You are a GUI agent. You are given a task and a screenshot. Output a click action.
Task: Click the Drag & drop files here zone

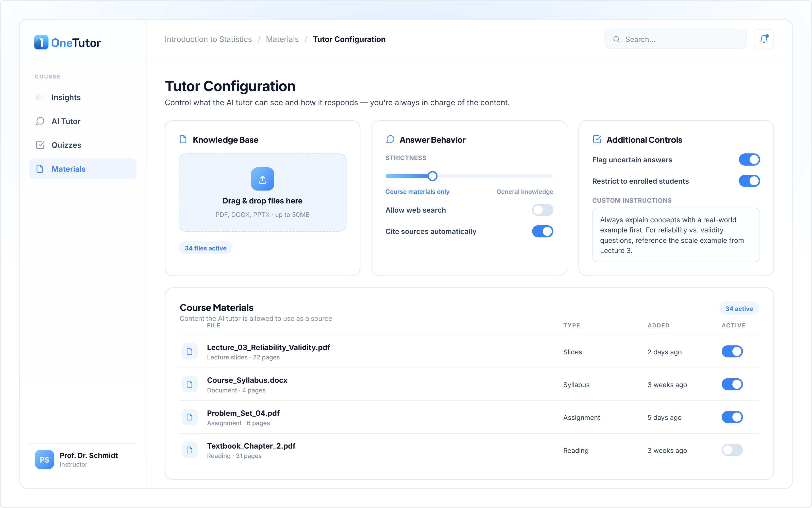coord(262,193)
